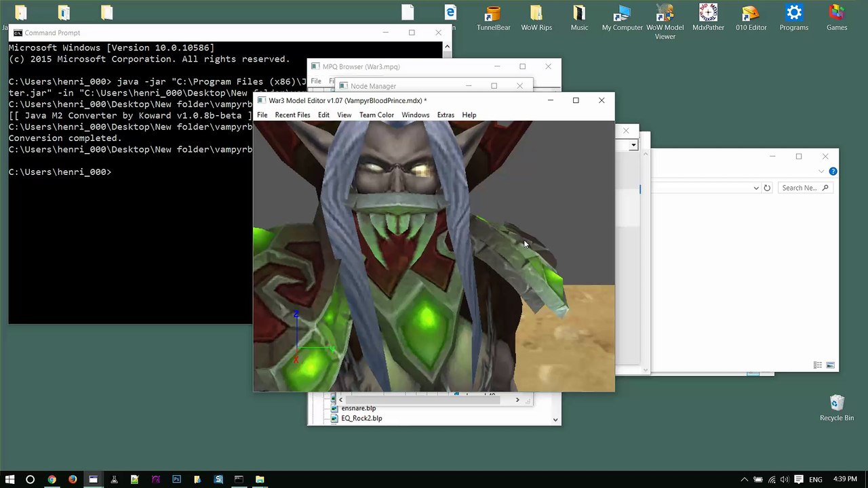Launch WoW Model Viewer from desktop
The height and width of the screenshot is (488, 868).
[x=665, y=22]
